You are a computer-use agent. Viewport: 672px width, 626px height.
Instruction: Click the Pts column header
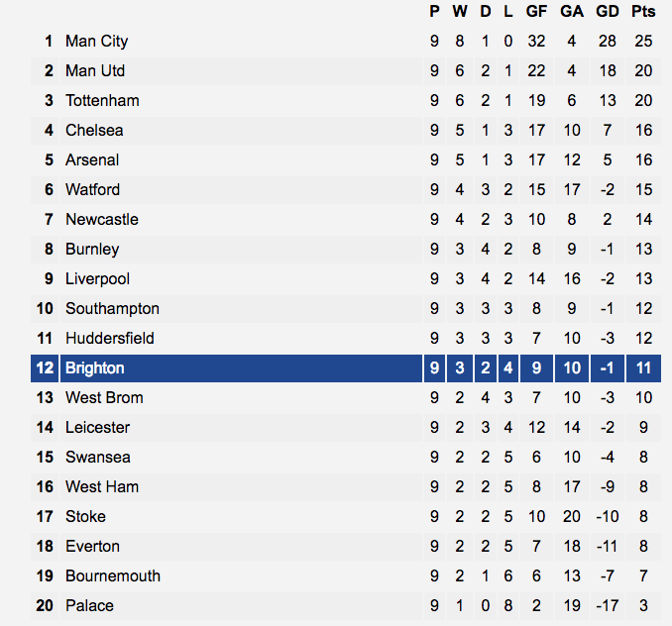(x=643, y=12)
